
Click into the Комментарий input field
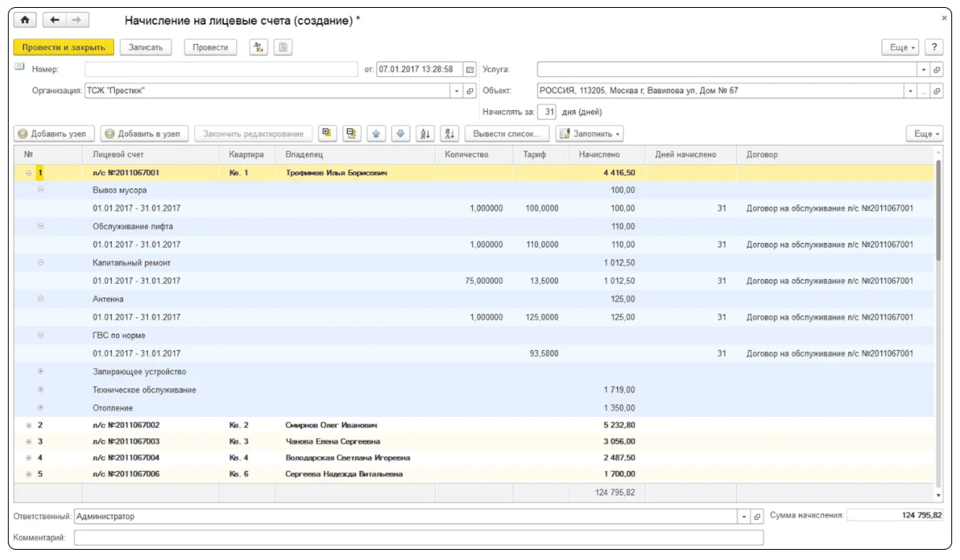click(x=419, y=538)
